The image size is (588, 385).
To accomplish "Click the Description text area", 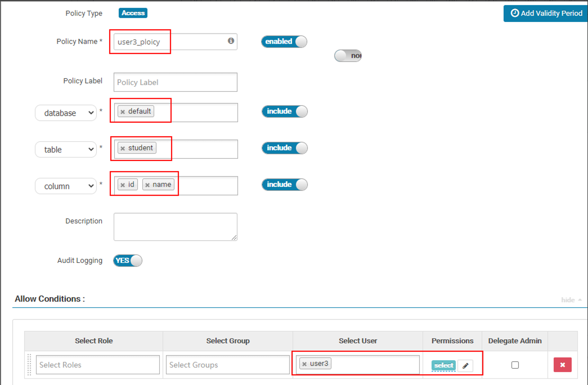I will 176,227.
